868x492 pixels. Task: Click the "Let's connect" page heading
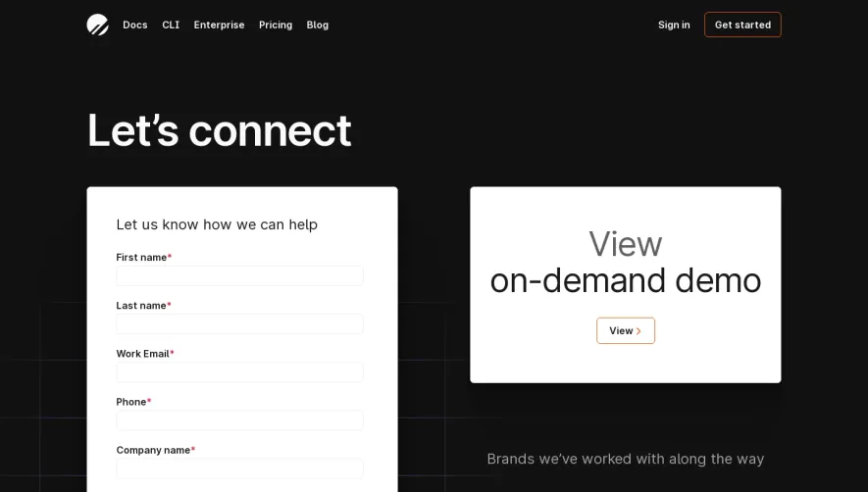point(220,130)
